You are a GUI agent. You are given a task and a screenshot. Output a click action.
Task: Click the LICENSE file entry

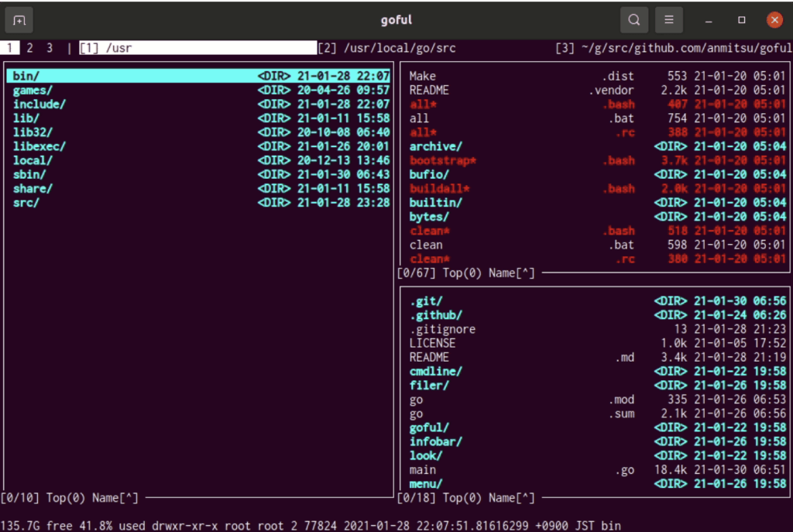click(597, 343)
